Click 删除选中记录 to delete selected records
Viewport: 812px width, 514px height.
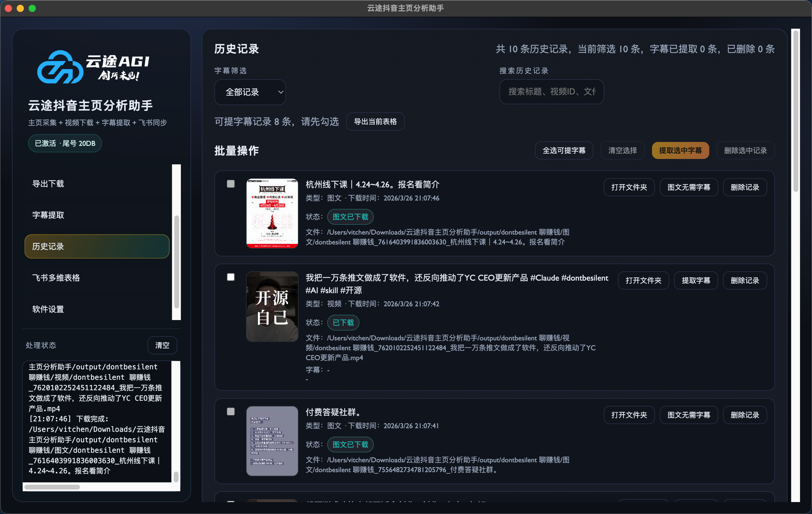(745, 151)
